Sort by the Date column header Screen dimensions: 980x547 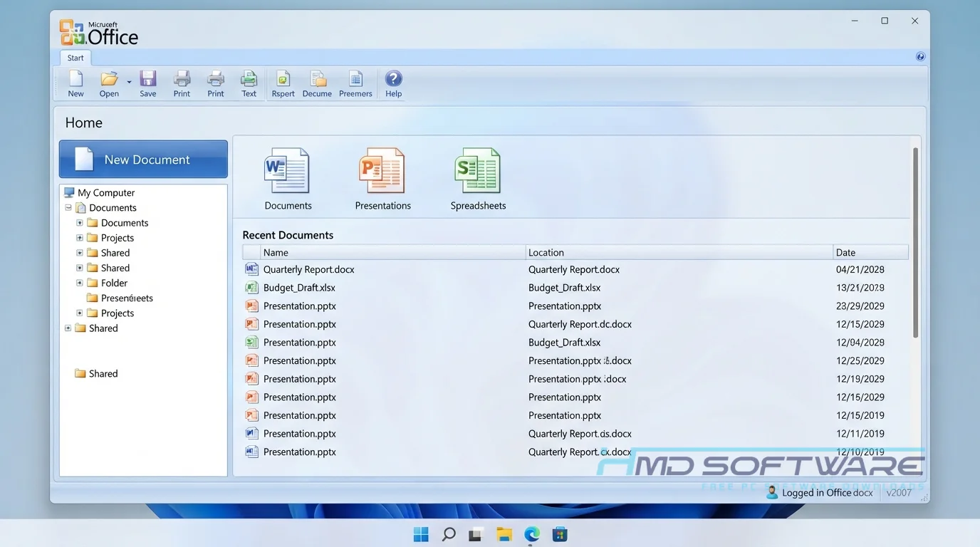coord(870,252)
